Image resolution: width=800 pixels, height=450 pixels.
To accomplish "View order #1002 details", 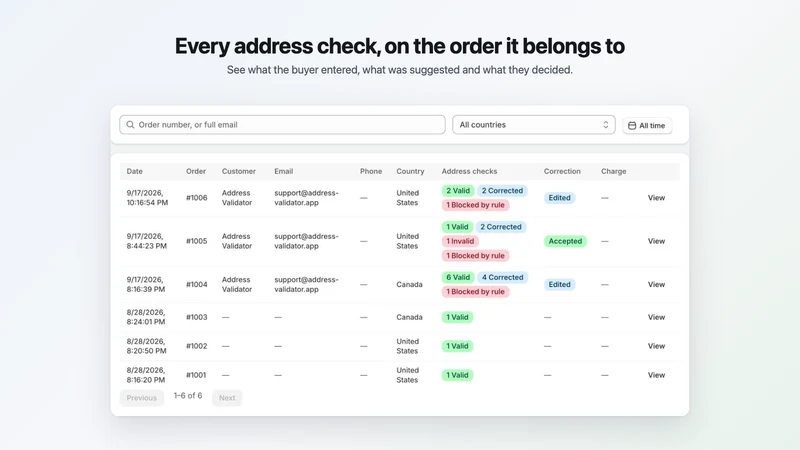I will point(656,346).
